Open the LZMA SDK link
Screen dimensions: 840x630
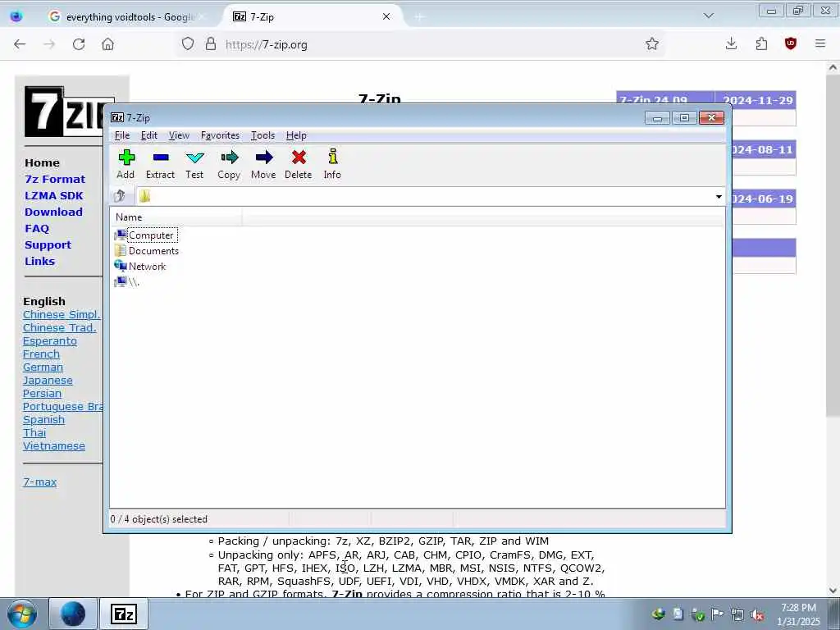click(x=54, y=195)
